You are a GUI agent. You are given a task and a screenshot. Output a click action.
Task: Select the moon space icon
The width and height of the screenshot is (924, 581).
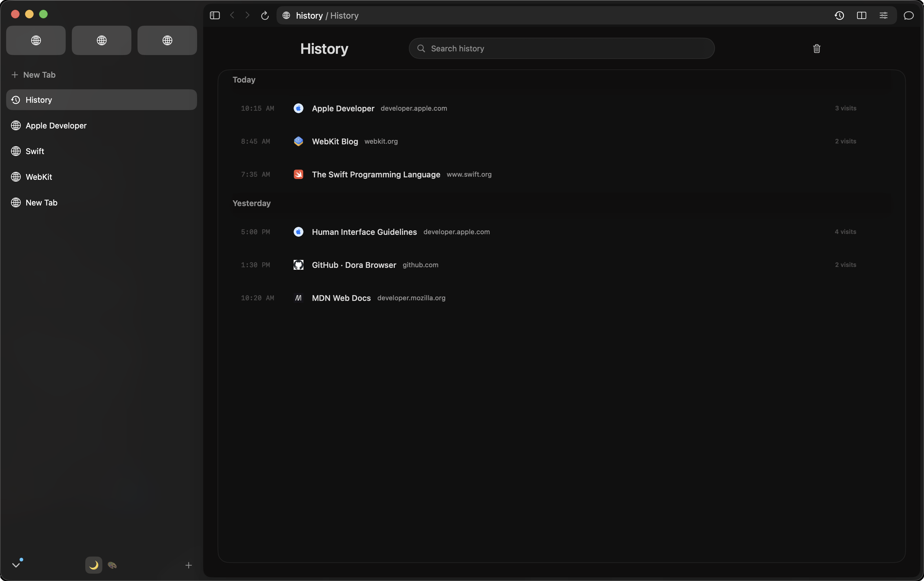[94, 565]
